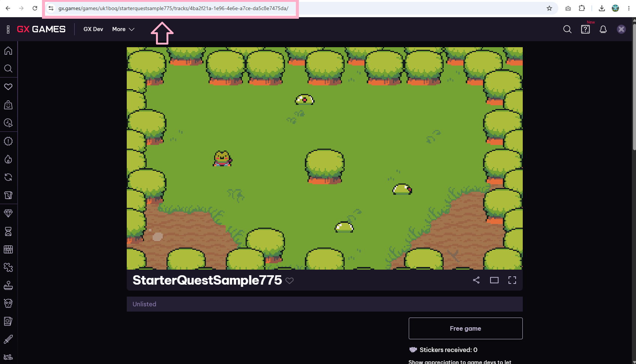Open the recently played clock icon

8,123
